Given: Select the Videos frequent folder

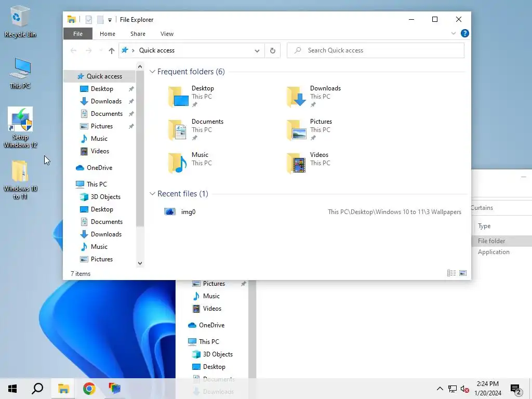Looking at the screenshot, I should point(308,163).
